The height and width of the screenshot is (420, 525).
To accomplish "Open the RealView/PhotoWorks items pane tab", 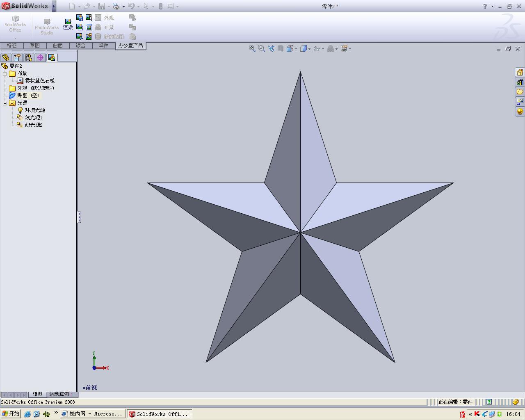I will coord(520,112).
